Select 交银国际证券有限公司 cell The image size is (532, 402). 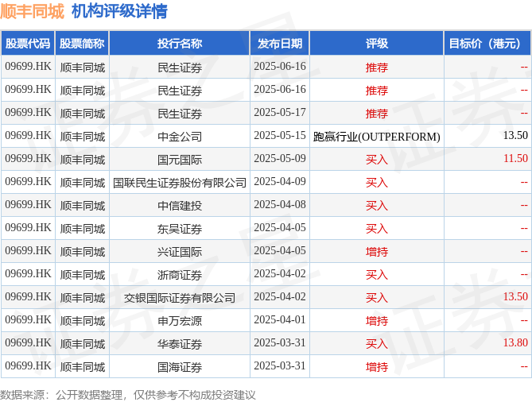pos(180,298)
